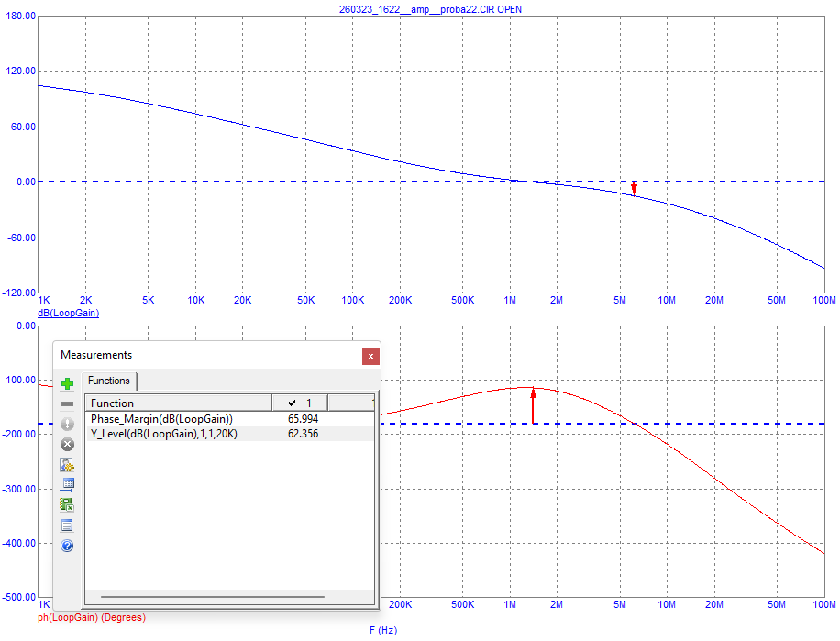Screen dimensions: 840x641
Task: Select the Y_Level(dB(LoopGain),1,1,20K) row
Action: [x=229, y=434]
